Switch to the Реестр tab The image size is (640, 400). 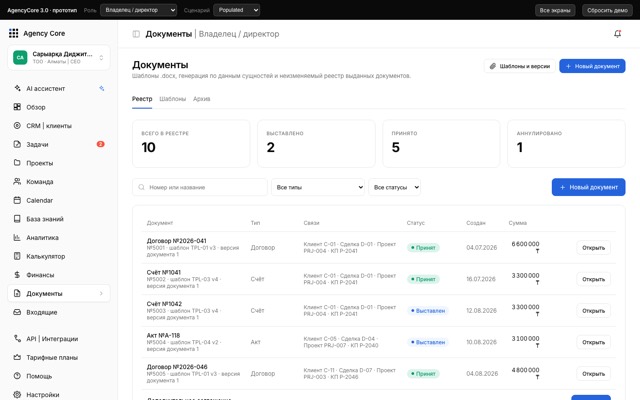[x=142, y=99]
